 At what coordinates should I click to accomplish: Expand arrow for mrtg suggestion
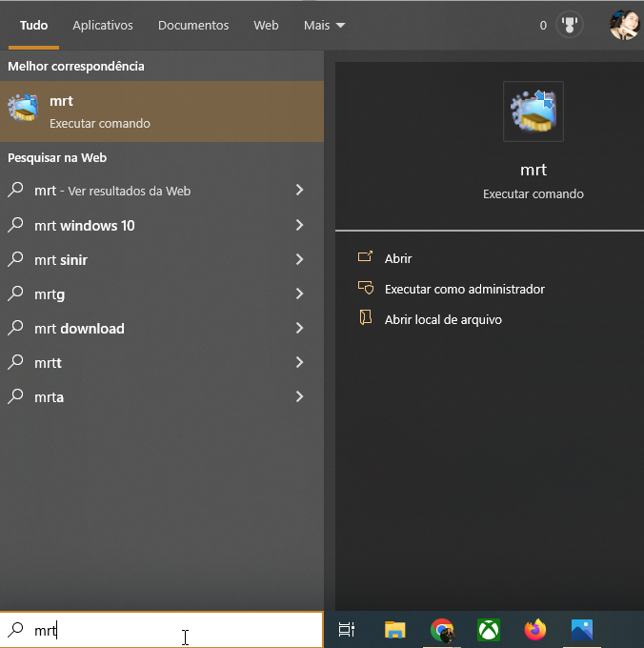click(x=299, y=294)
